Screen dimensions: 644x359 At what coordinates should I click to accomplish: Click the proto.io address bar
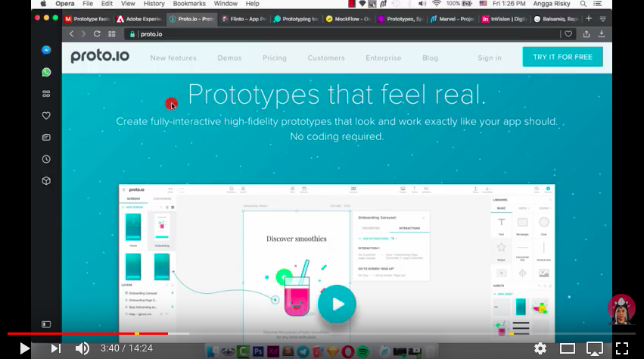pos(341,34)
